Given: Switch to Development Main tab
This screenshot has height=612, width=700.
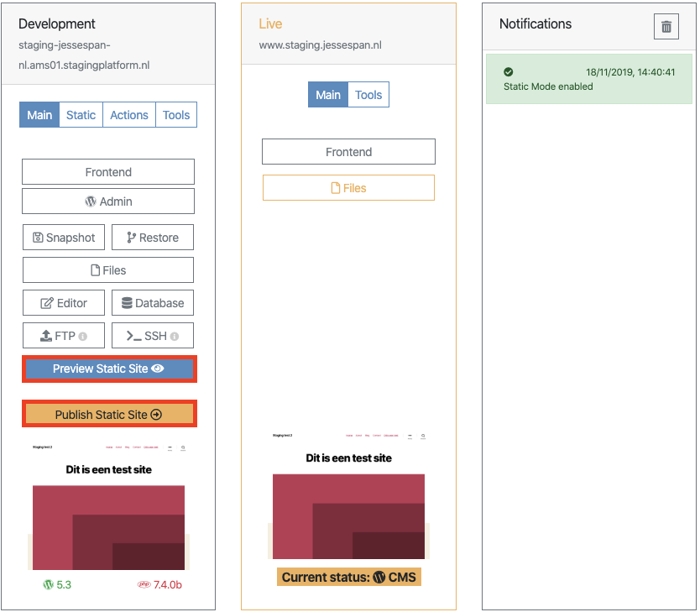Looking at the screenshot, I should (39, 115).
